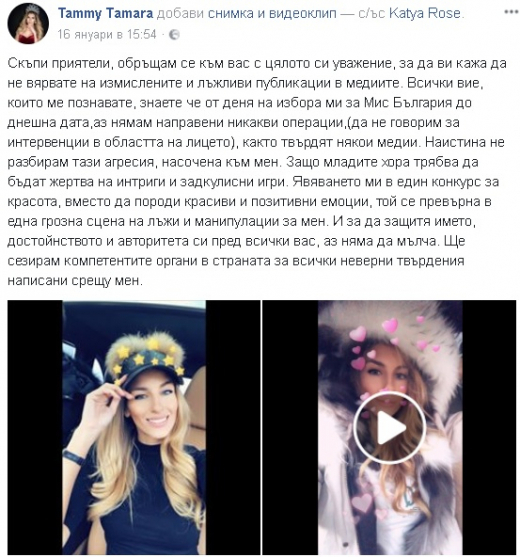Play the video with the circular play button
Image resolution: width=520 pixels, height=557 pixels.
click(389, 428)
